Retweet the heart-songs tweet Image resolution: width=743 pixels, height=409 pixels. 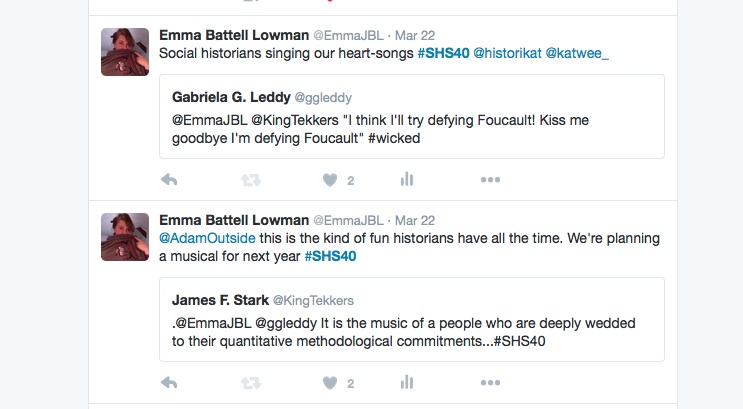pyautogui.click(x=251, y=180)
